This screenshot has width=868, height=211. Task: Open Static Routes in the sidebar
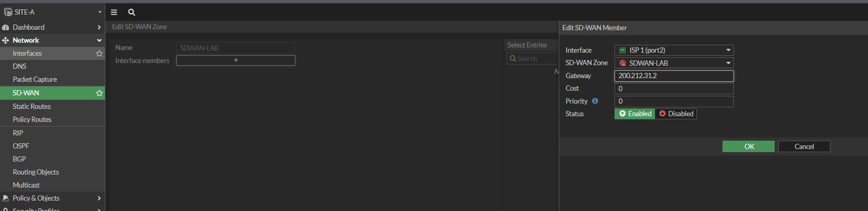click(32, 106)
